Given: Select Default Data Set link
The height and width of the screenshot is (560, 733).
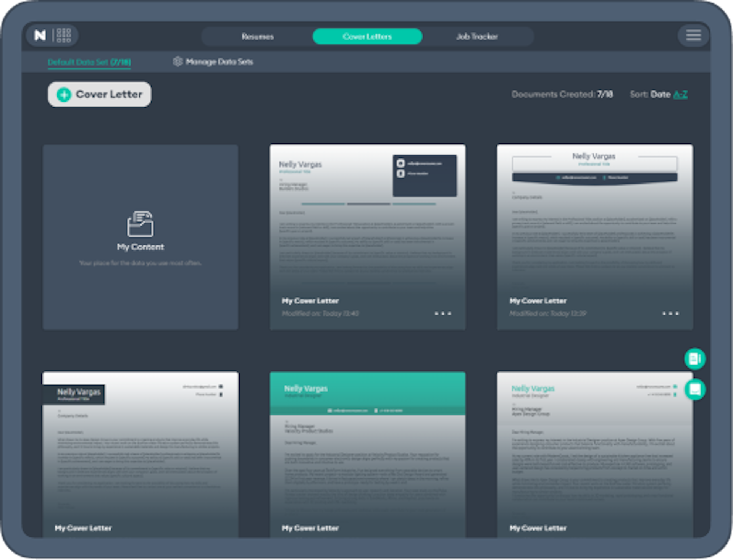Looking at the screenshot, I should [89, 62].
